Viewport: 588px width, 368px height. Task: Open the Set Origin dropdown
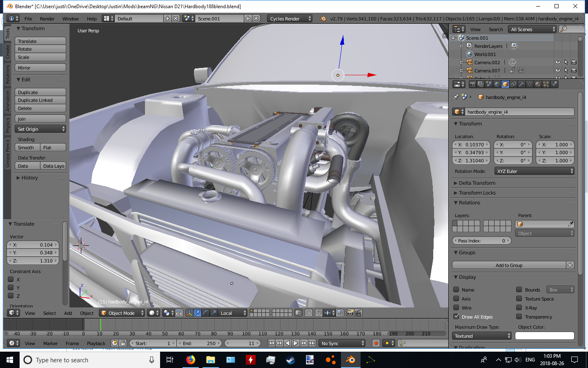40,129
